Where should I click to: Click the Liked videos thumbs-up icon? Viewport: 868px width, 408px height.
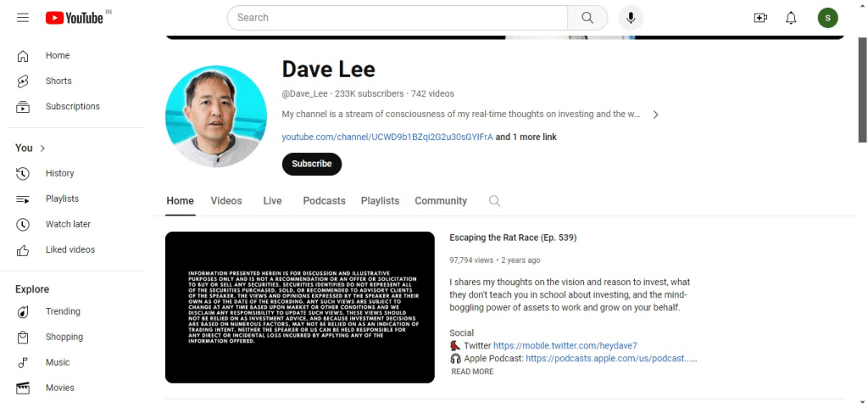pyautogui.click(x=23, y=249)
